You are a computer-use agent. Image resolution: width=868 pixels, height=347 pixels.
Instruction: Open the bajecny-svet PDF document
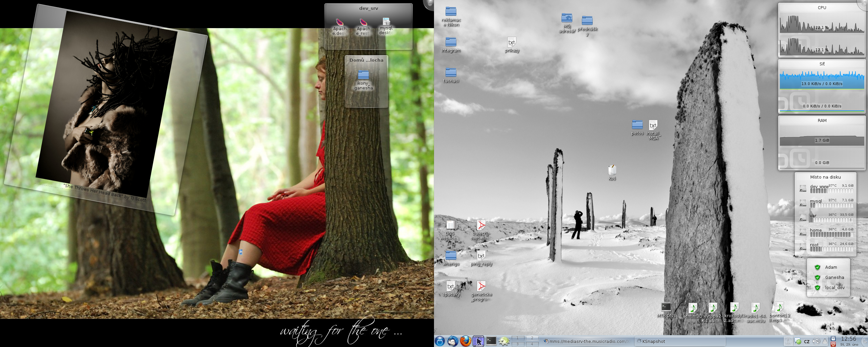coord(481,225)
